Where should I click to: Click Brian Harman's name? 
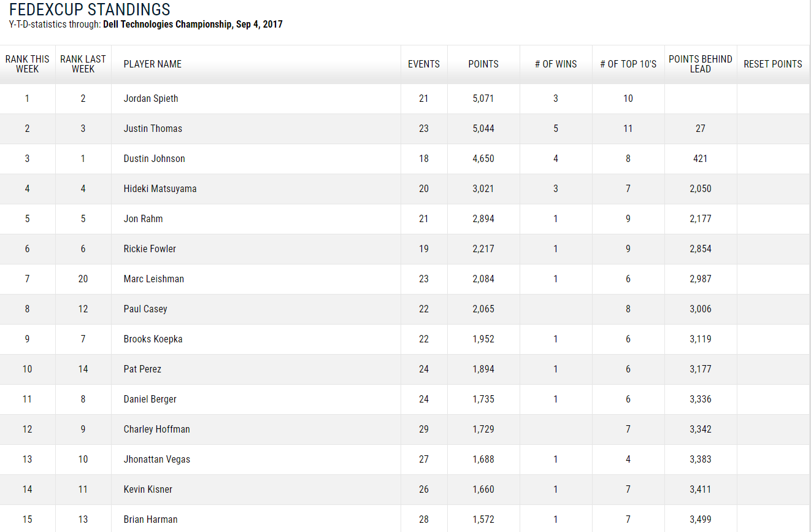[x=150, y=520]
